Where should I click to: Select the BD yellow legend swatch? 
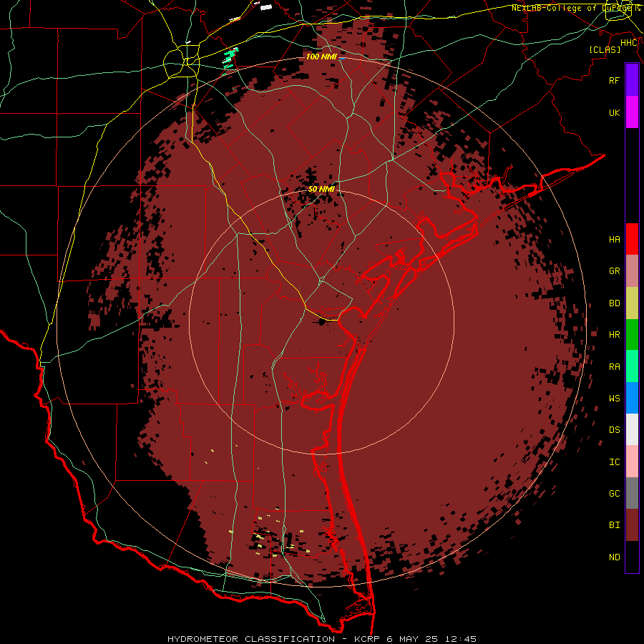coord(632,303)
